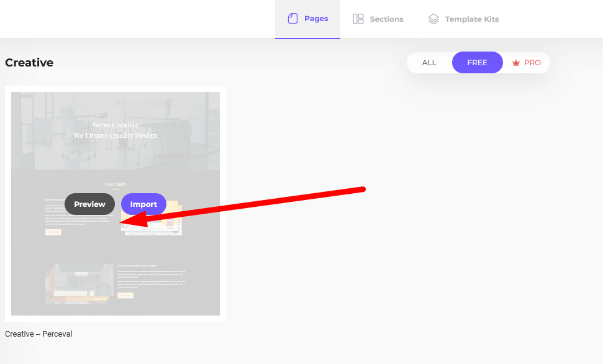This screenshot has height=364, width=603.
Task: Open the Pages tab
Action: [x=307, y=19]
